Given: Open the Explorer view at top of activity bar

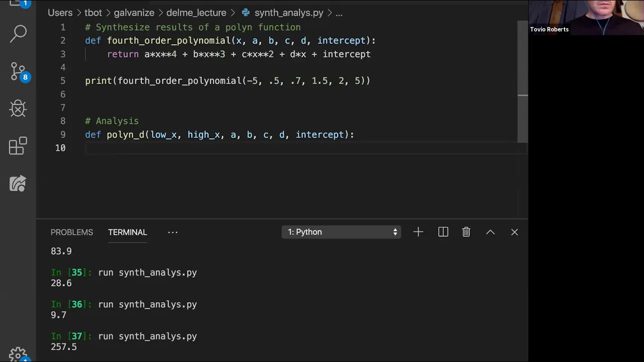Looking at the screenshot, I should 18,4.
